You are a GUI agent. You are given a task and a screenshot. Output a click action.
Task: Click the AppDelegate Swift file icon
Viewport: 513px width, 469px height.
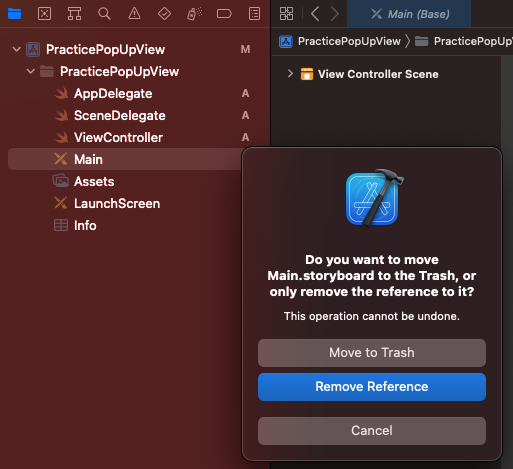click(x=61, y=93)
